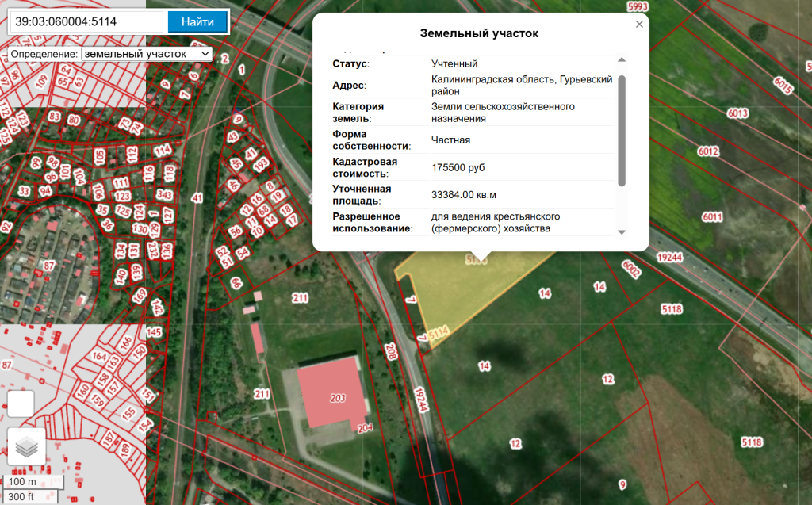Select parcel label 6015 in the corner
Viewport: 812px width, 505px height.
click(x=783, y=85)
